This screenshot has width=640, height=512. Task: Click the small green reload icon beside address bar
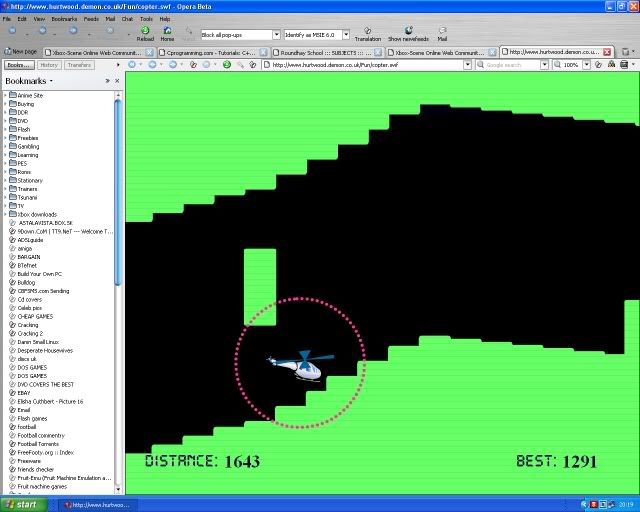[x=227, y=65]
